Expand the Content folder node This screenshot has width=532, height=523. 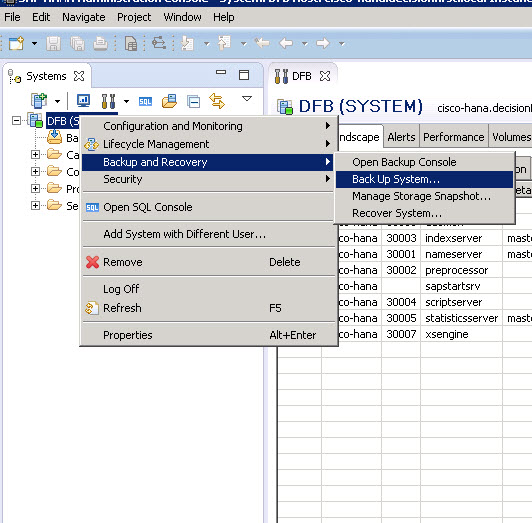[35, 171]
